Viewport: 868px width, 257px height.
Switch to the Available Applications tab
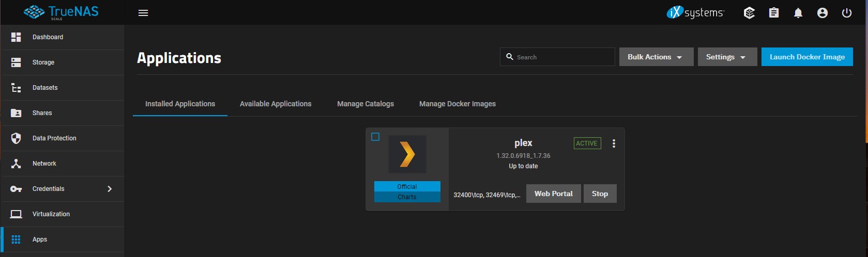pyautogui.click(x=275, y=104)
